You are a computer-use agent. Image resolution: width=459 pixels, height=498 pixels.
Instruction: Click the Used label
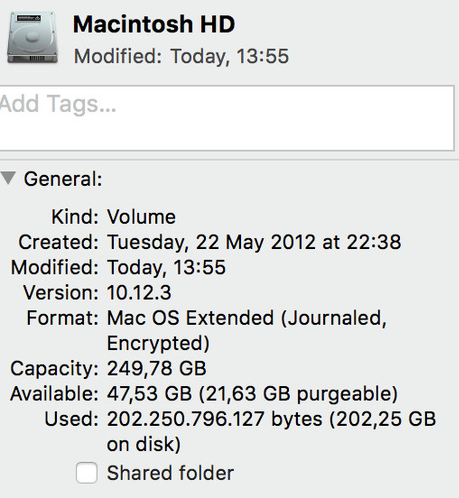[x=72, y=419]
